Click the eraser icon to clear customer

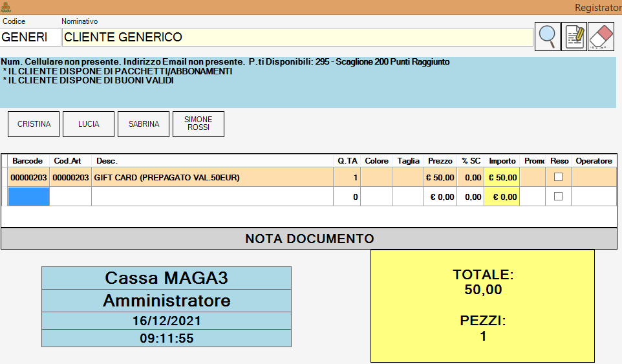click(601, 36)
